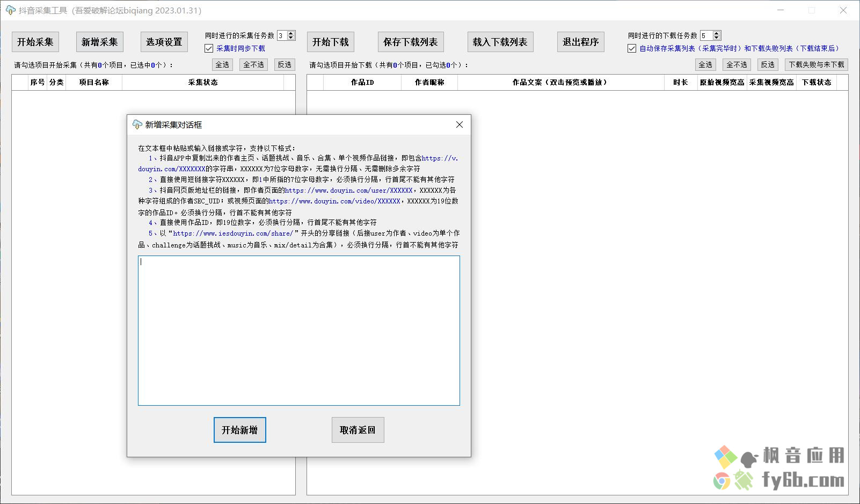Click the 分类 column header

[x=56, y=82]
